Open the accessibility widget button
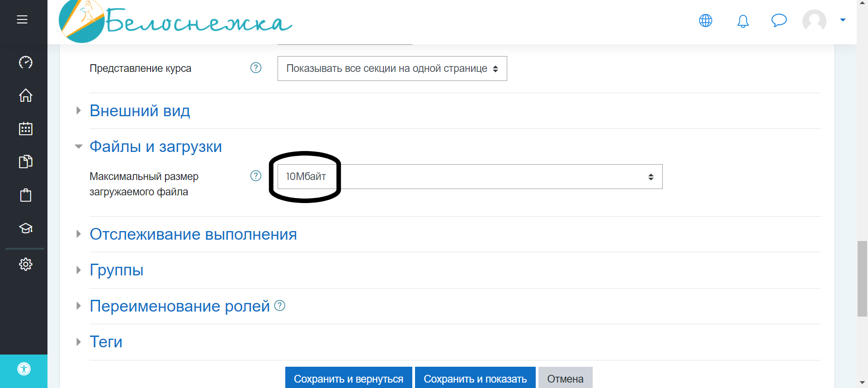 click(24, 369)
